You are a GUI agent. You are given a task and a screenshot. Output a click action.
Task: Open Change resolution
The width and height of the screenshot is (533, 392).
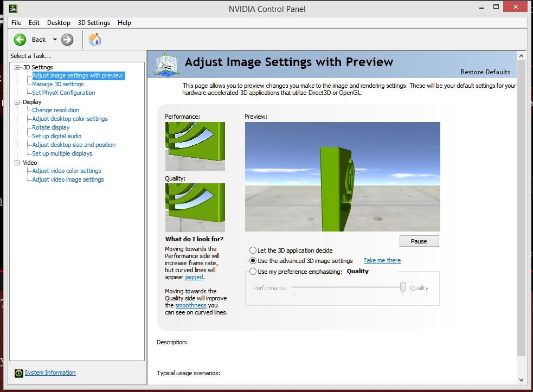point(56,110)
